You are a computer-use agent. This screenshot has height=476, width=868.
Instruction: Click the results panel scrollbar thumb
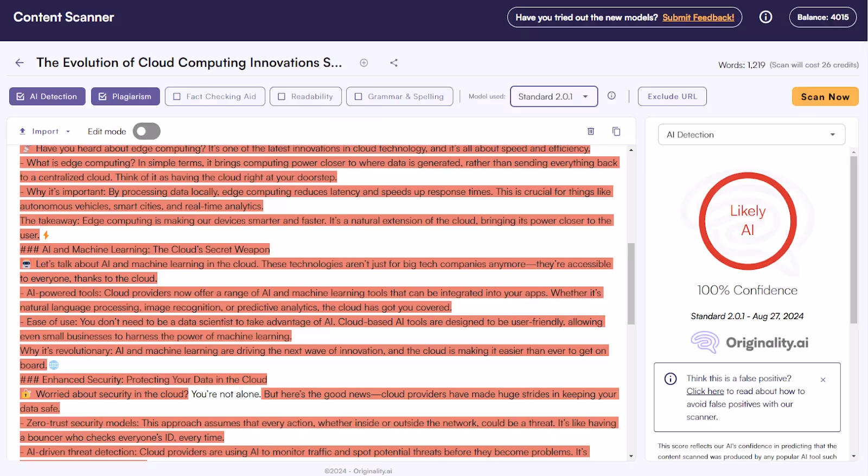pyautogui.click(x=854, y=239)
